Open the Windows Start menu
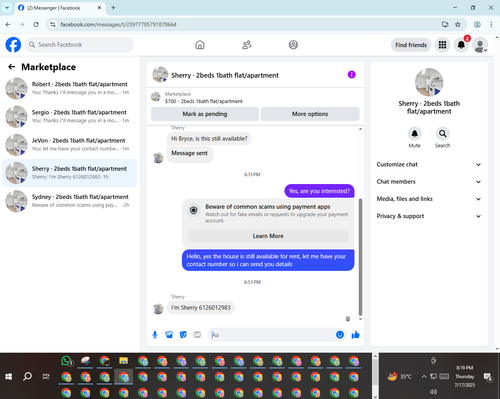 pyautogui.click(x=9, y=377)
